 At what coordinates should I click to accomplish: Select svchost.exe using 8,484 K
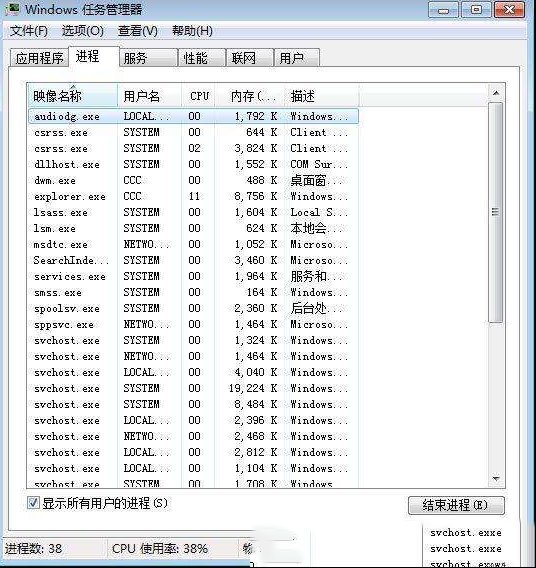(x=193, y=404)
